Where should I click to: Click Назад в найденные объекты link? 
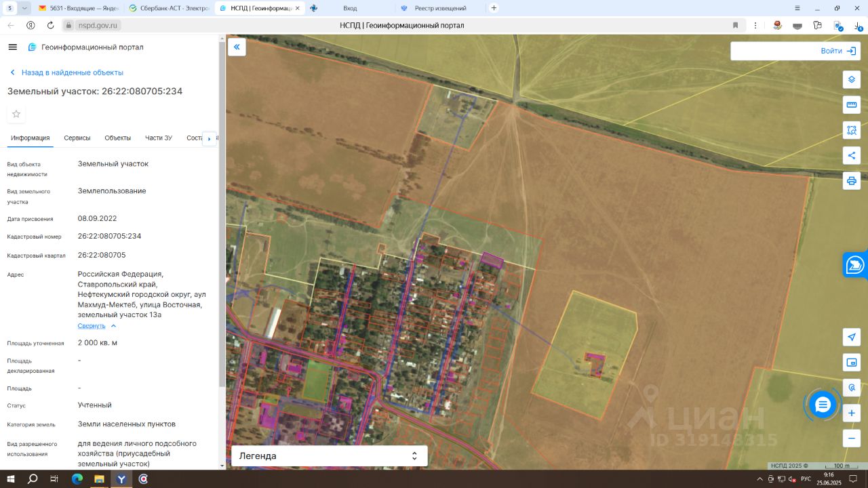click(x=66, y=73)
